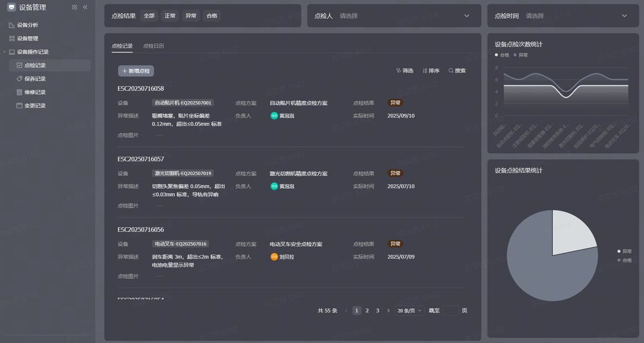Image resolution: width=644 pixels, height=343 pixels.
Task: Click the edit icon beside 设备管理 title
Action: [75, 7]
